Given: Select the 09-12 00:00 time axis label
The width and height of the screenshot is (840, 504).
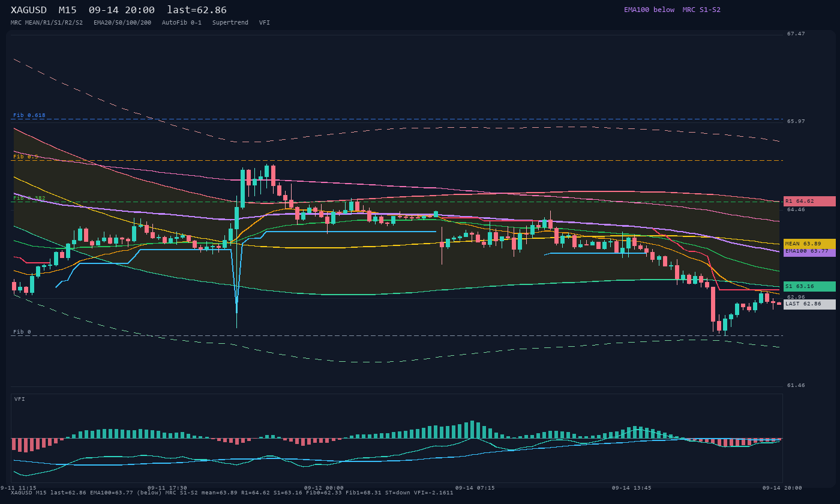Looking at the screenshot, I should (x=324, y=488).
